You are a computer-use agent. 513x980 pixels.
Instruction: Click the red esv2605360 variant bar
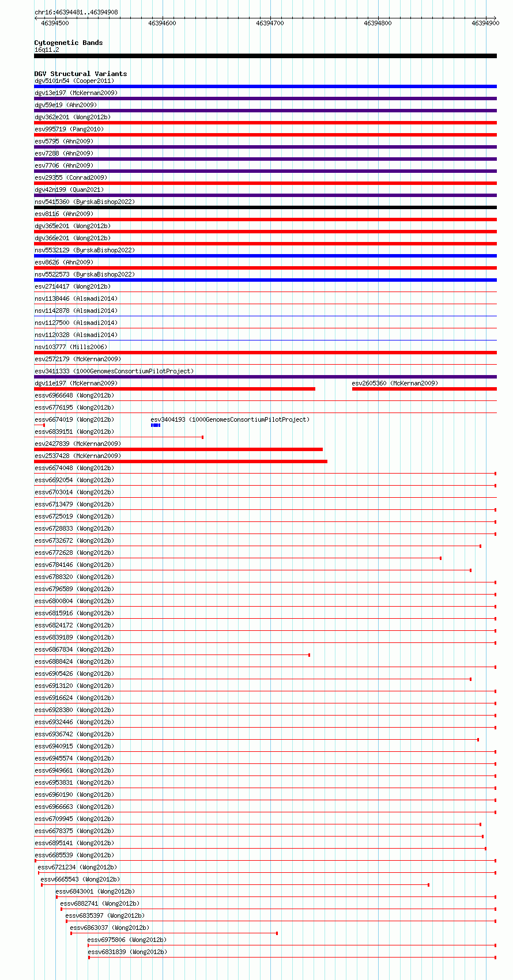(424, 389)
